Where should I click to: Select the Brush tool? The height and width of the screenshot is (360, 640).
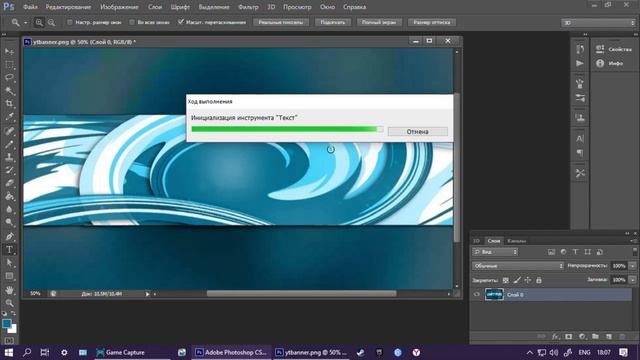click(9, 144)
